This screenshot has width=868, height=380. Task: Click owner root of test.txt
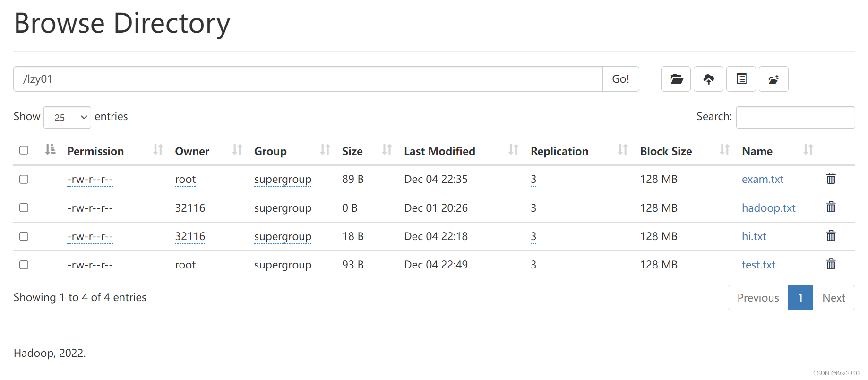click(x=185, y=265)
